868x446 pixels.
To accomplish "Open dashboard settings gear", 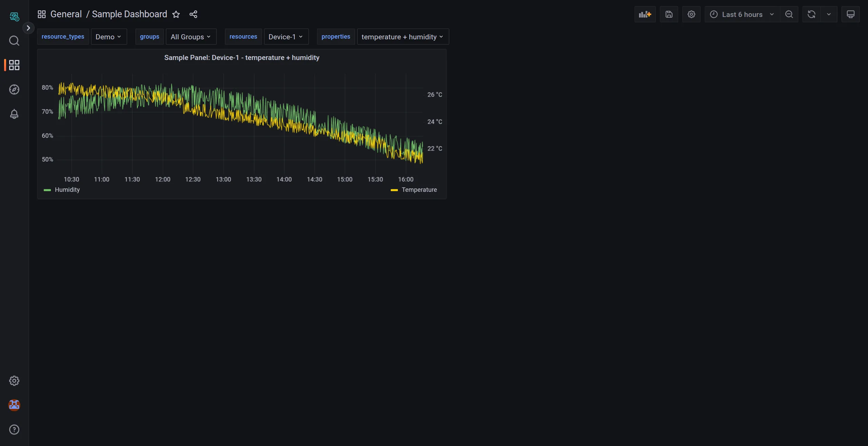I will click(691, 14).
